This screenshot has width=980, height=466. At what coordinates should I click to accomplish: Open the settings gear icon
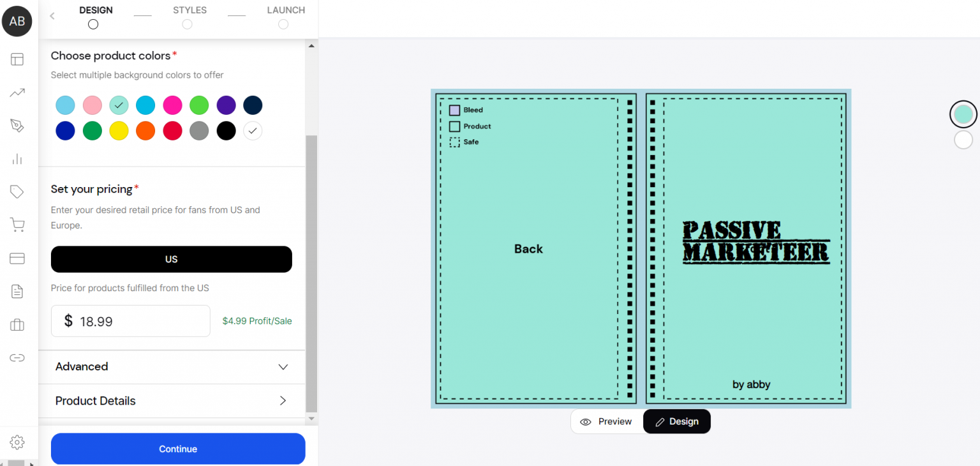pyautogui.click(x=17, y=442)
